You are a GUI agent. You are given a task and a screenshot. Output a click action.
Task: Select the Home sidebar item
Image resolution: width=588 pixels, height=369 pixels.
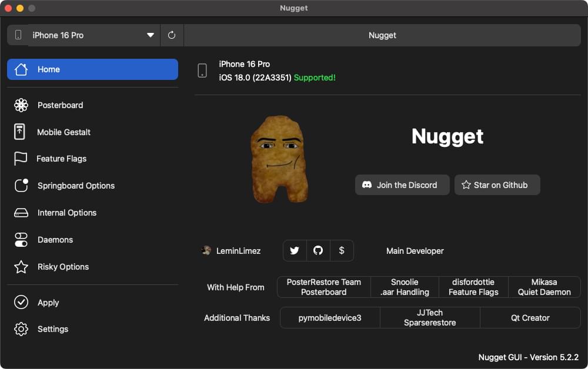click(93, 69)
